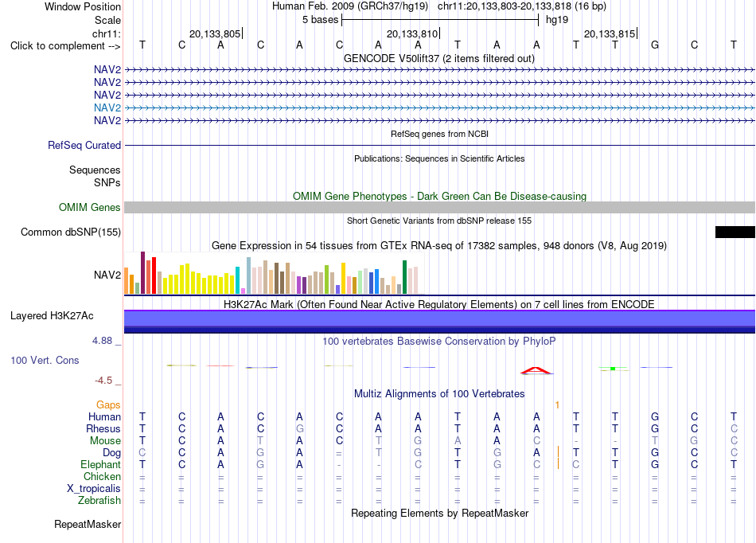The image size is (756, 543).
Task: Click the GTEx Gene Expression track title
Action: [x=439, y=246]
